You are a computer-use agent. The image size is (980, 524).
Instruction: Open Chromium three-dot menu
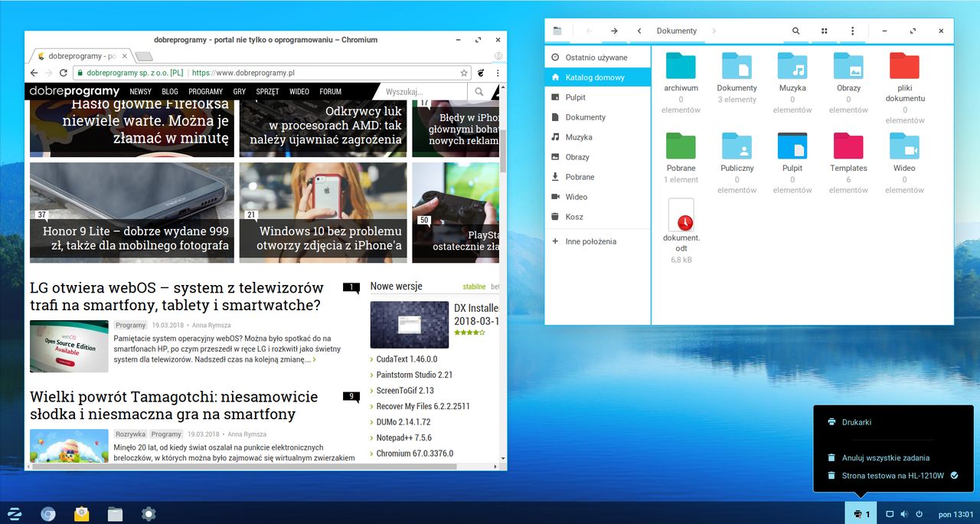tap(498, 73)
